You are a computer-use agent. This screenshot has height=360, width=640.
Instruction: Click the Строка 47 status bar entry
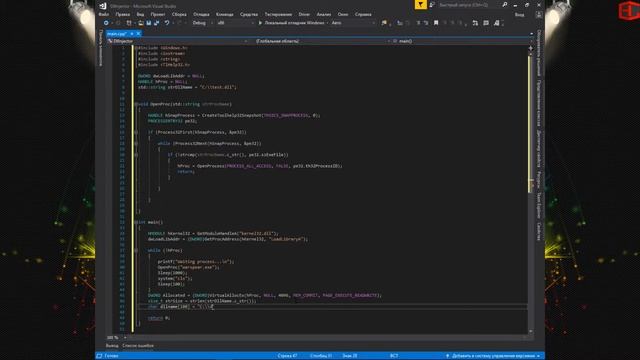pyautogui.click(x=287, y=356)
